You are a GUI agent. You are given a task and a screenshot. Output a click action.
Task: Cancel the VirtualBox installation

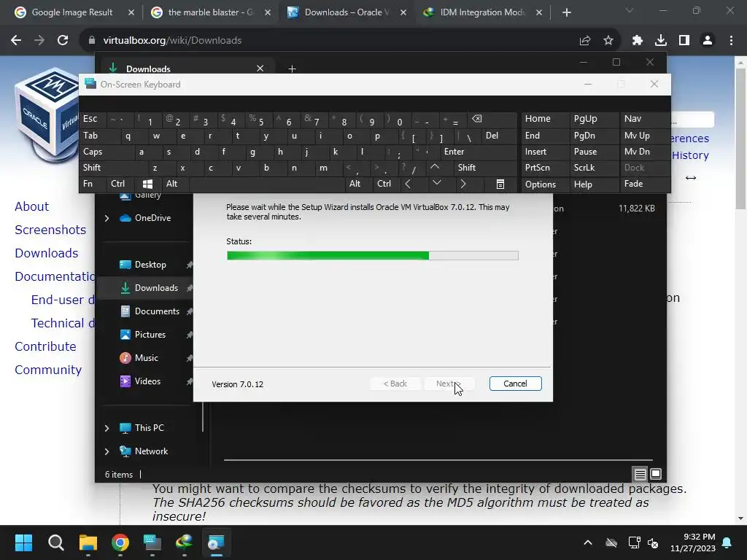515,384
